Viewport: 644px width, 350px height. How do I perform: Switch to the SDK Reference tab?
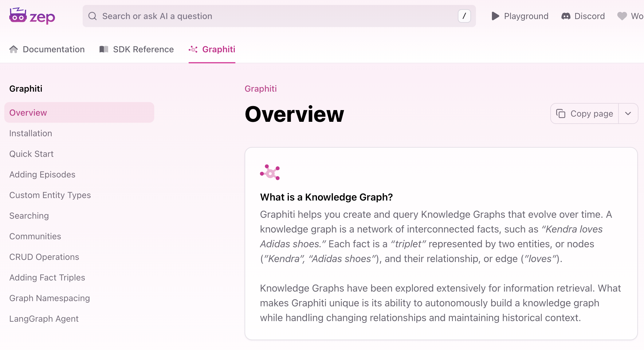tap(136, 49)
